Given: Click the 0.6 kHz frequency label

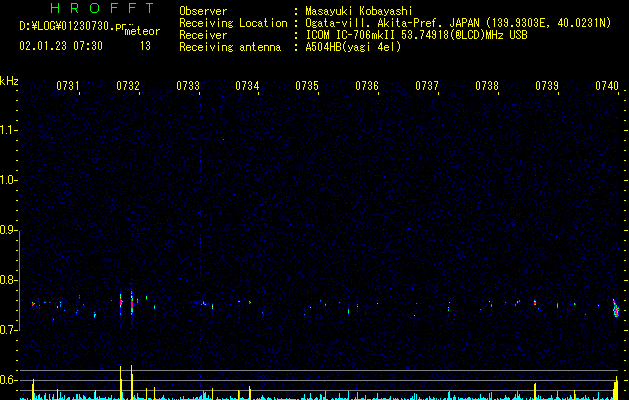Looking at the screenshot, I should point(9,380).
